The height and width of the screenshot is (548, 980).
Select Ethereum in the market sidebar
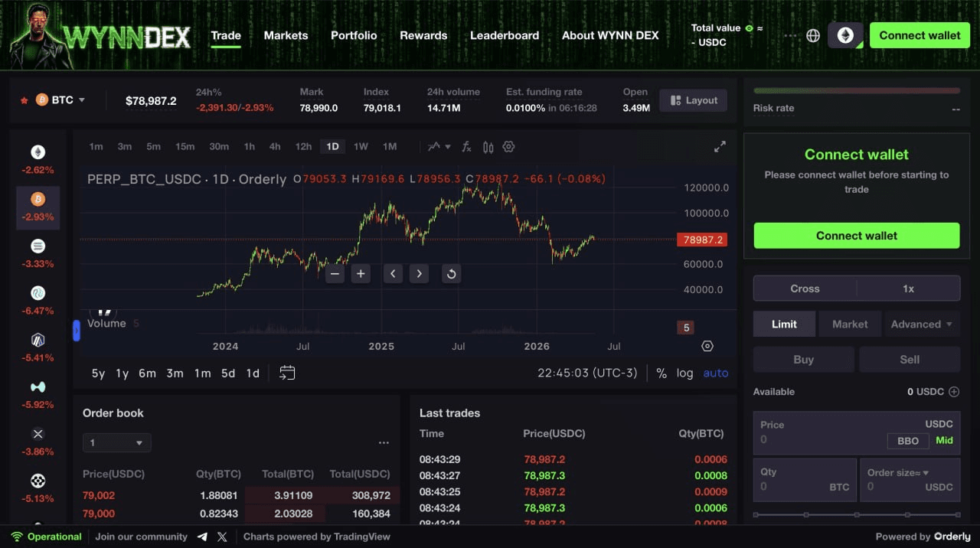pyautogui.click(x=38, y=160)
